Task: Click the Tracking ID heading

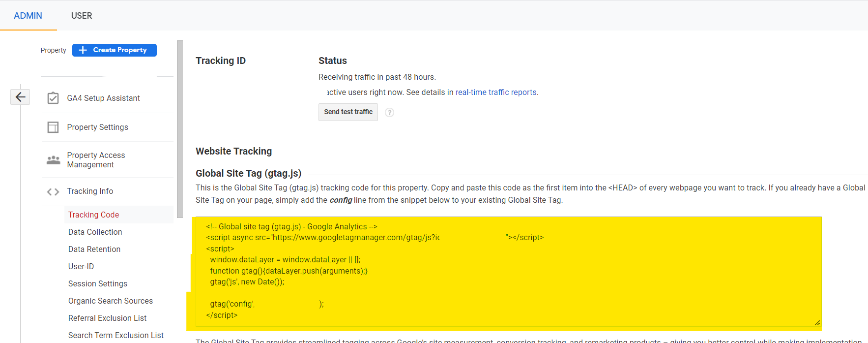Action: (221, 61)
